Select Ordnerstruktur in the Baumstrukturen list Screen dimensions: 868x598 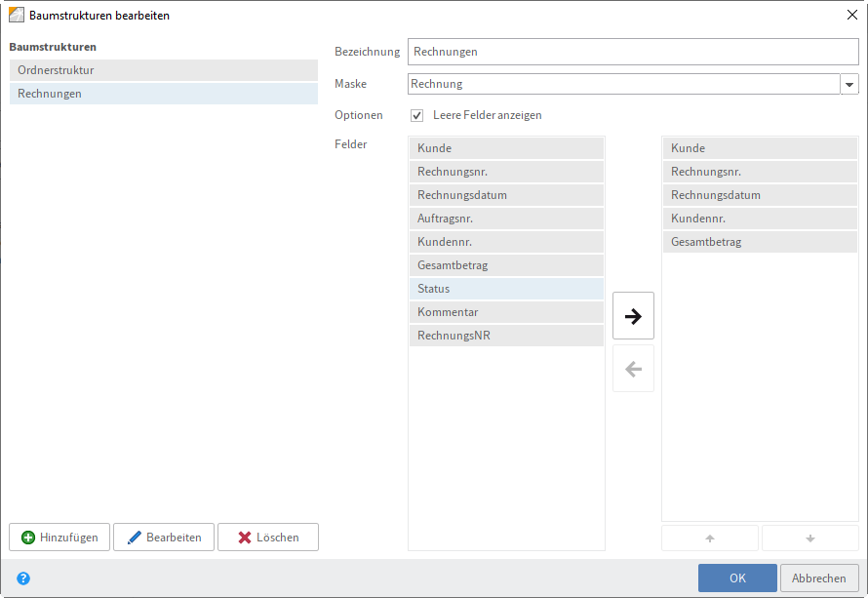[x=163, y=69]
